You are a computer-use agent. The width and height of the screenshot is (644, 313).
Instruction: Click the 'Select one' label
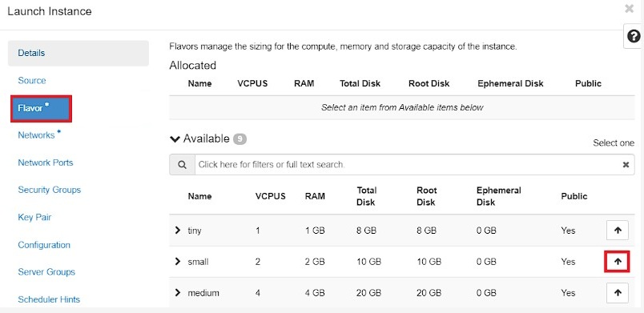tap(614, 143)
